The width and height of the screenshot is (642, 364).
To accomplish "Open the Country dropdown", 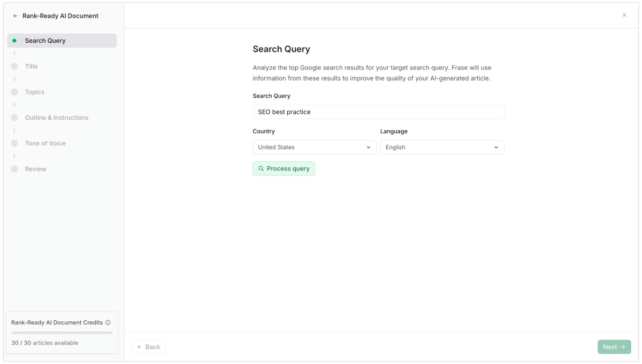I will point(314,148).
